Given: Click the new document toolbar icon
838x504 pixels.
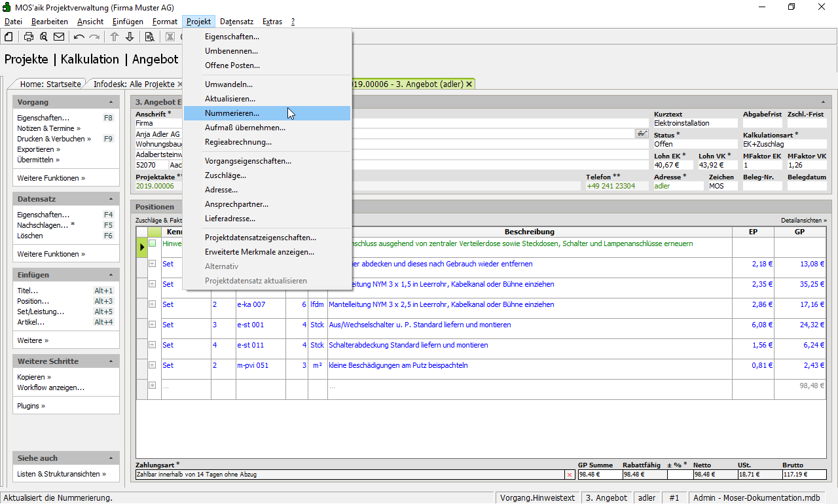Looking at the screenshot, I should click(9, 37).
